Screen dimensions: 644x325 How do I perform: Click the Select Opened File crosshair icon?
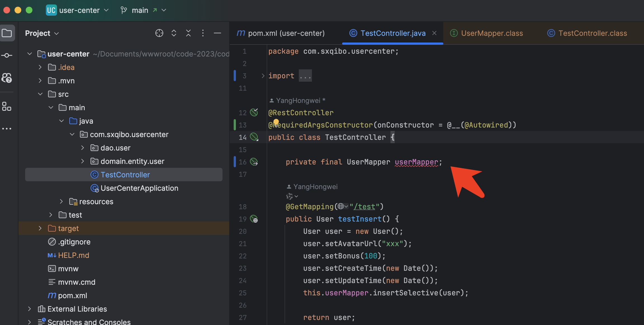coord(159,33)
